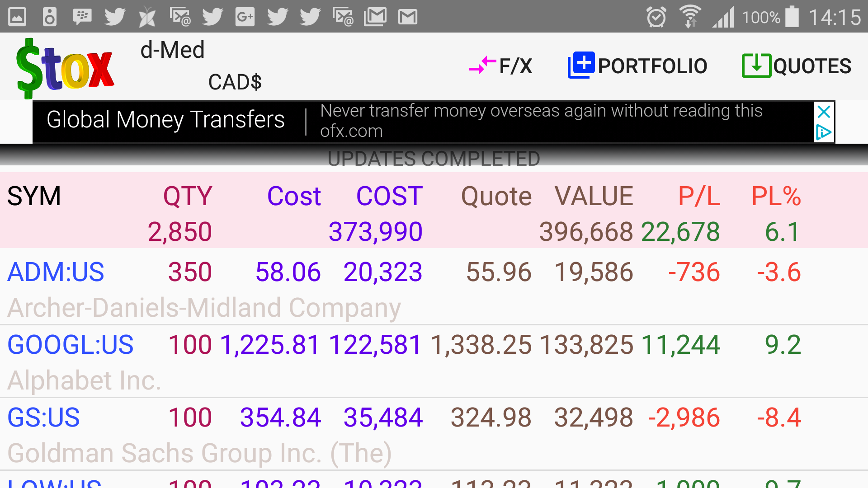Open the F/X currency exchange icon

482,66
